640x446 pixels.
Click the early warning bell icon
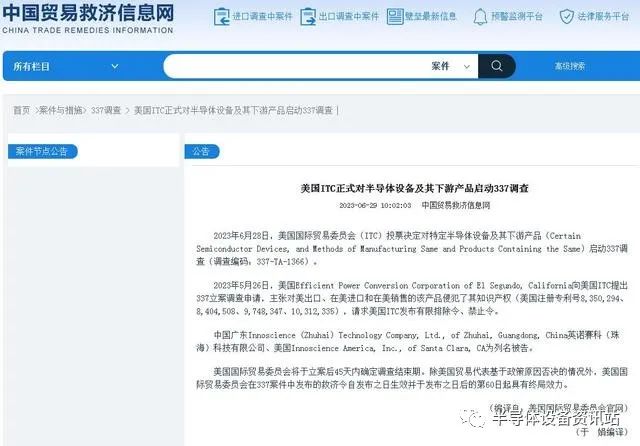[480, 17]
